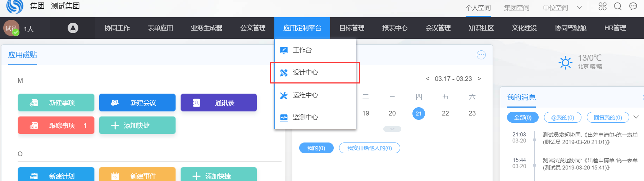This screenshot has width=644, height=181.
Task: Open the chat bubble message icon
Action: (x=633, y=6)
